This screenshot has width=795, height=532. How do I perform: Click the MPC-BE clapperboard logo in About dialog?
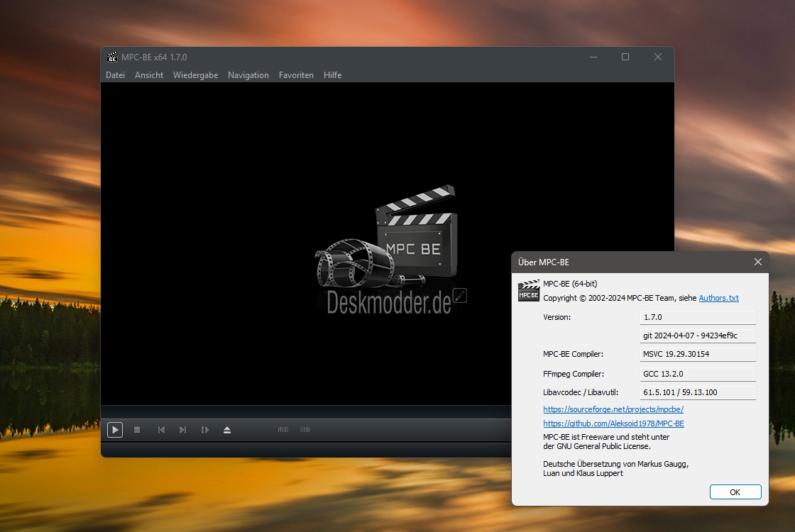click(x=528, y=291)
